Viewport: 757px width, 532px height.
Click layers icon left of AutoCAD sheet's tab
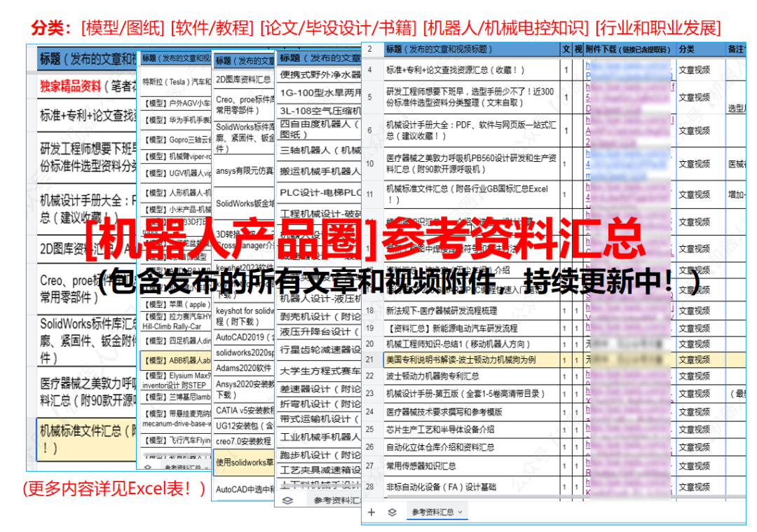287,500
